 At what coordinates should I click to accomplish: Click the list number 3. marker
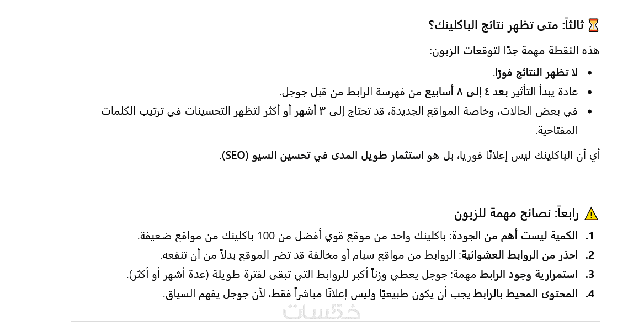pyautogui.click(x=590, y=274)
